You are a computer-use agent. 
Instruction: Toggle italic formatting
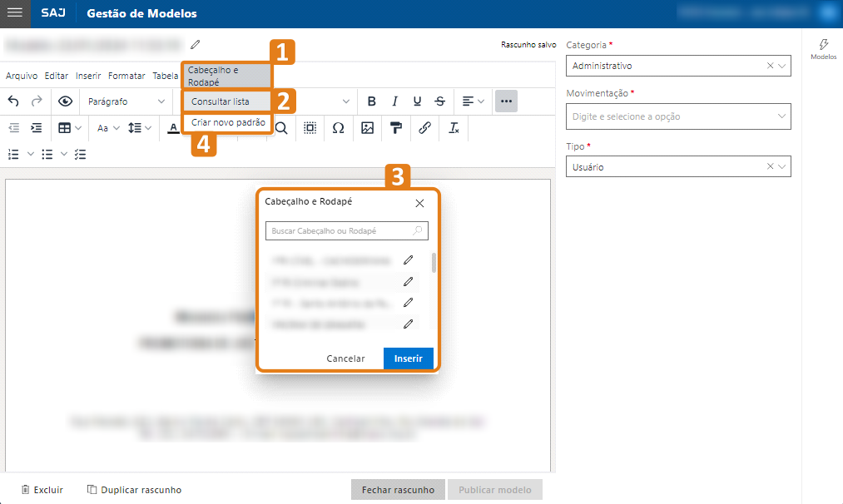coord(394,101)
